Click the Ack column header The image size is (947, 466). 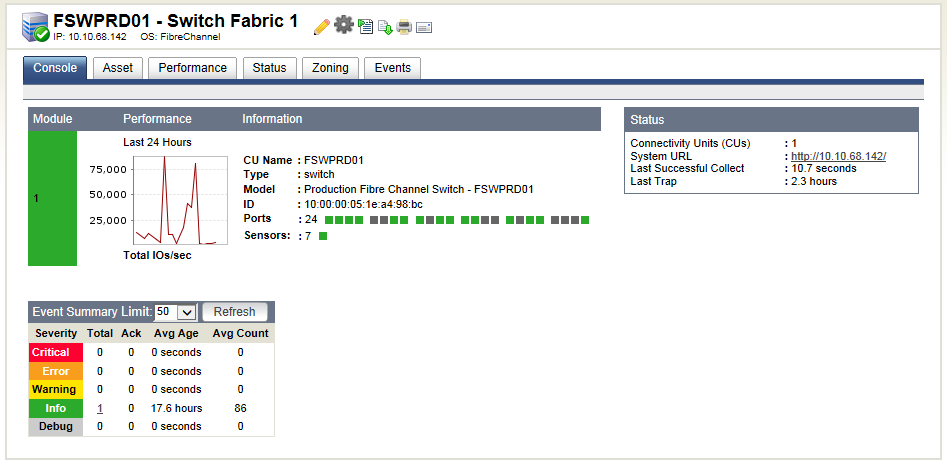click(131, 333)
